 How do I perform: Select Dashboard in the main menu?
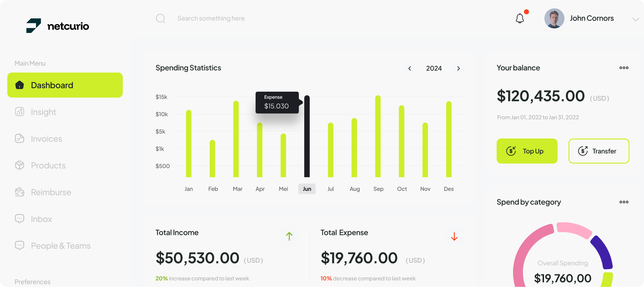(65, 85)
